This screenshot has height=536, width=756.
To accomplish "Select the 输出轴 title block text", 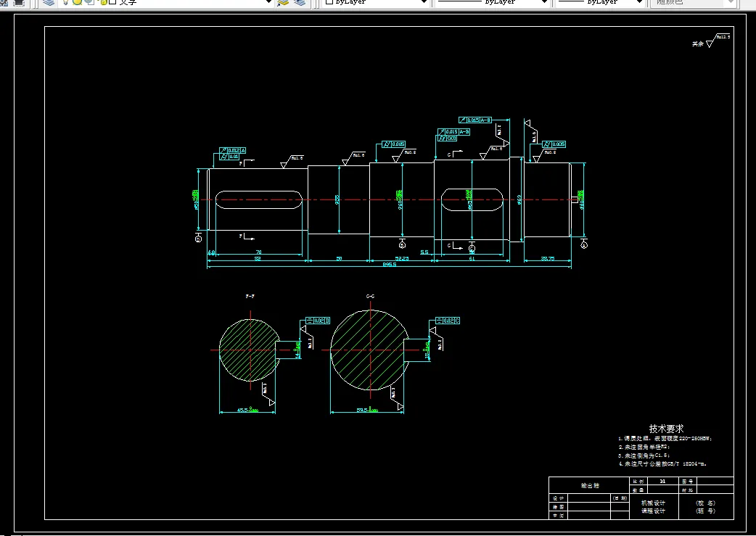I will (x=590, y=485).
